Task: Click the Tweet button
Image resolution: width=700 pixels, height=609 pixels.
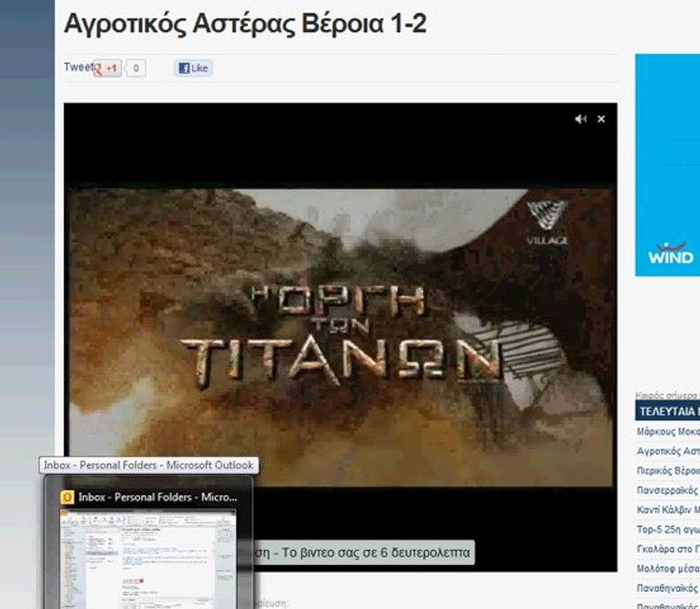Action: coord(78,67)
